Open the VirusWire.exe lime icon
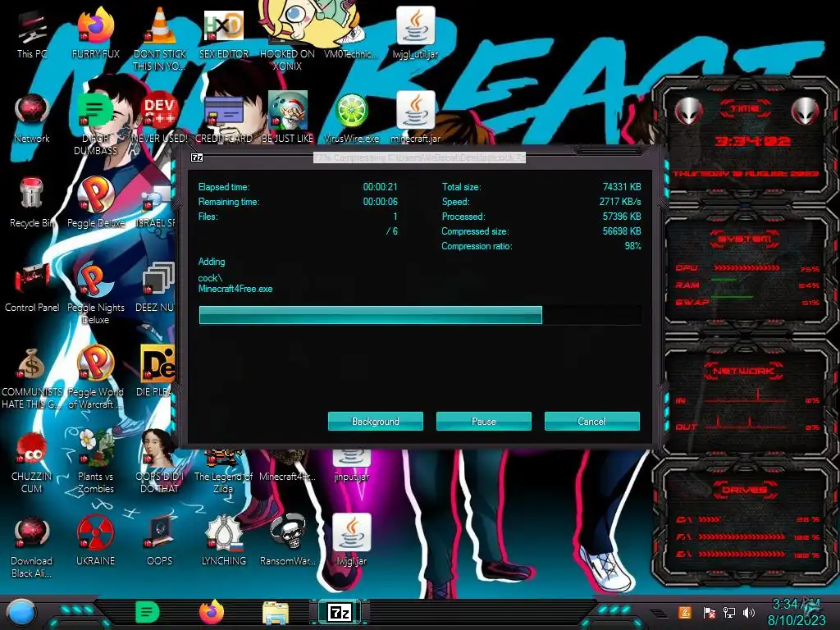 351,118
